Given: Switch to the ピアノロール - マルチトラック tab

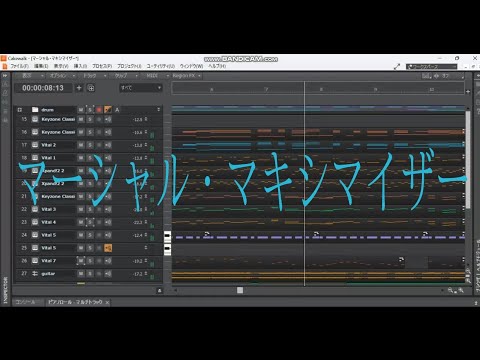Looking at the screenshot, I should pos(75,302).
